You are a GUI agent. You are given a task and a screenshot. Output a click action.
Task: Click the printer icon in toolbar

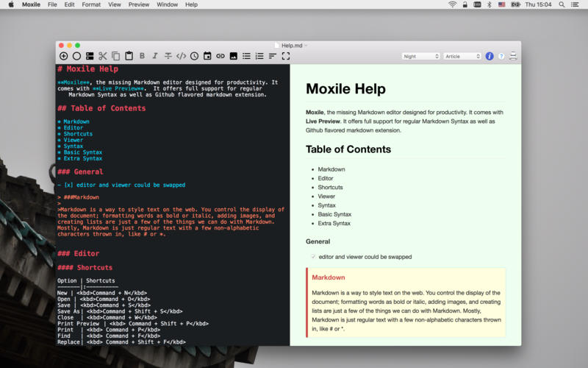[513, 57]
